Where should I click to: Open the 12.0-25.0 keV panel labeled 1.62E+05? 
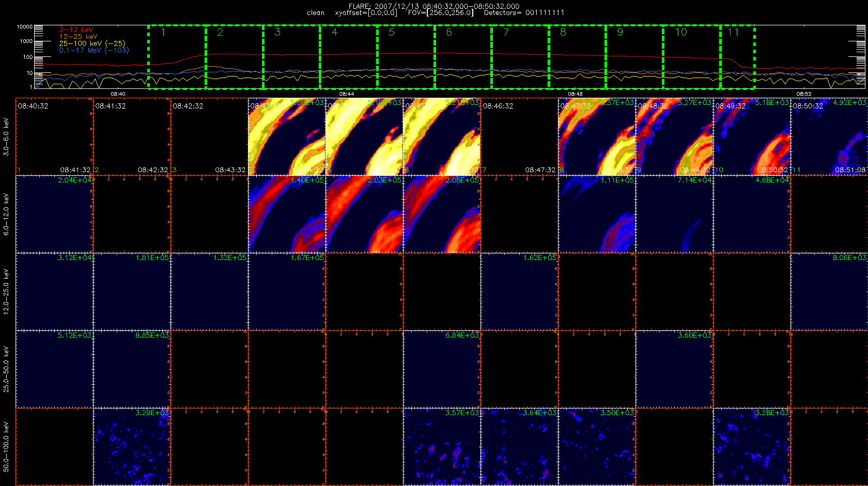tap(519, 292)
